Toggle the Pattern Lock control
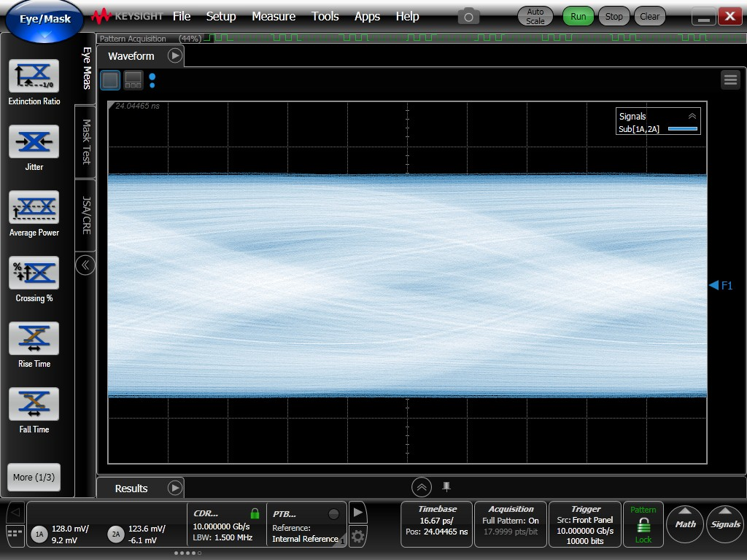The width and height of the screenshot is (747, 560). (x=643, y=524)
